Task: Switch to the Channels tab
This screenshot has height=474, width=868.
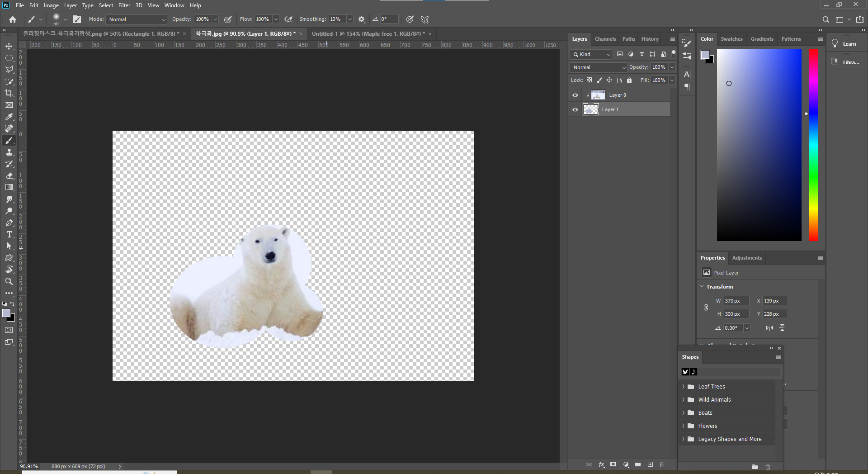Action: [605, 39]
